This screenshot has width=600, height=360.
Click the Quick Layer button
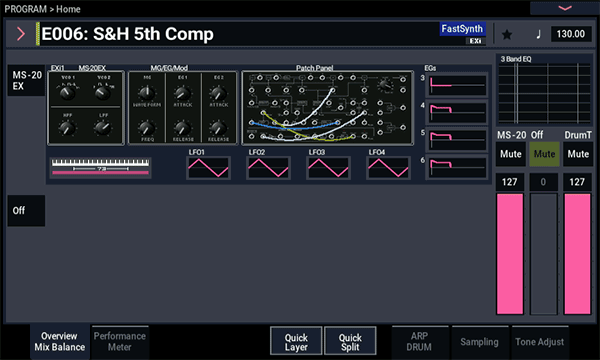pyautogui.click(x=296, y=341)
